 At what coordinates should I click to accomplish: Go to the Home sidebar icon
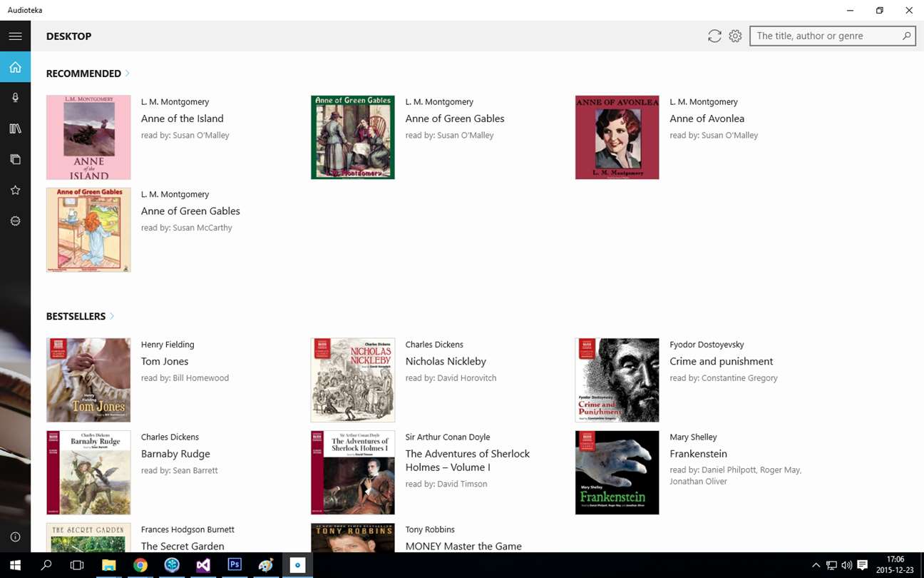coord(15,67)
